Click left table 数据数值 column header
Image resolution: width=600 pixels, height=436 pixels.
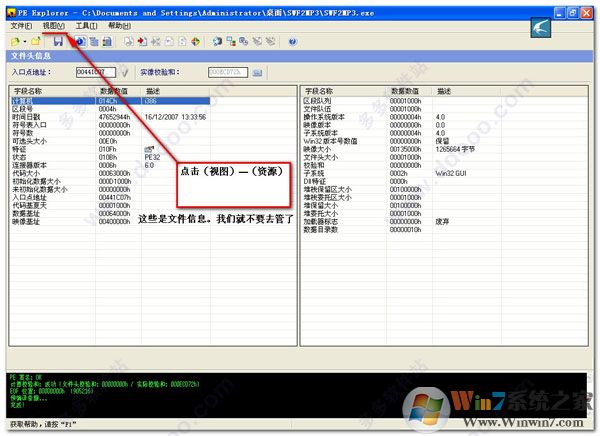[119, 91]
